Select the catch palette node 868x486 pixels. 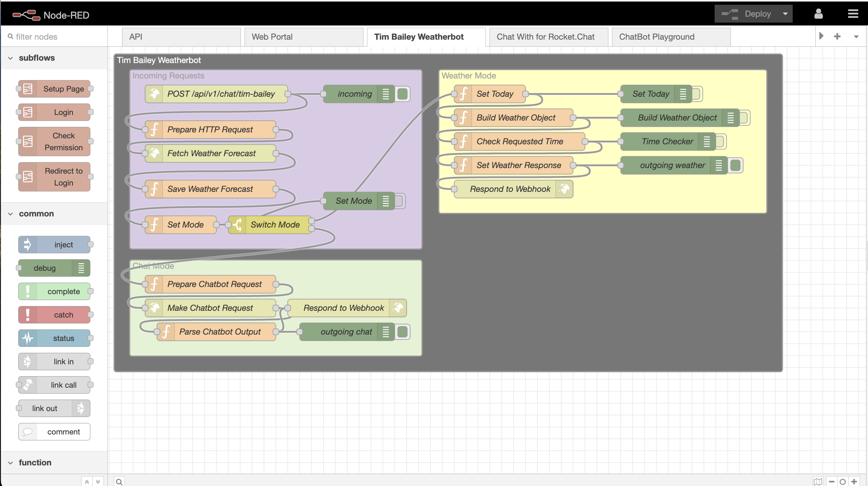pos(54,315)
